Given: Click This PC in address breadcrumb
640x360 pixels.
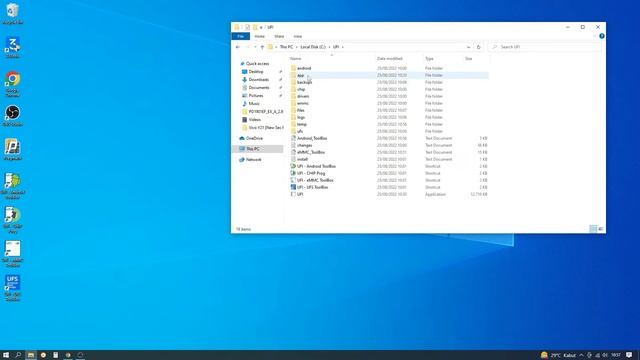Looking at the screenshot, I should (x=287, y=47).
